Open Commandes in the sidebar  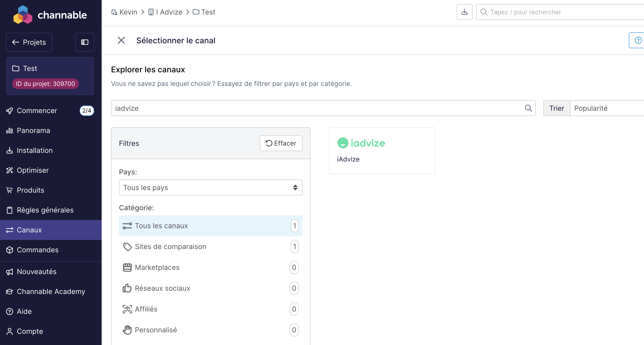[37, 250]
